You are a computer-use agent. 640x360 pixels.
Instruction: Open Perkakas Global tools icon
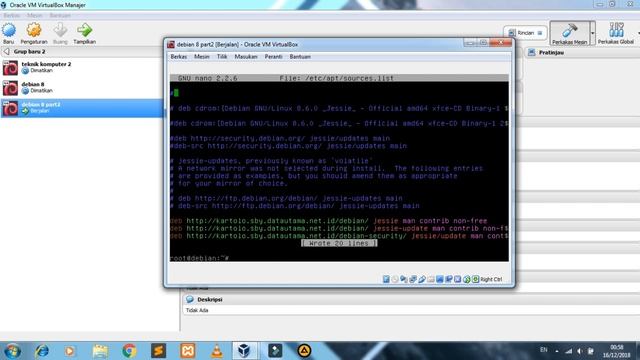point(616,33)
